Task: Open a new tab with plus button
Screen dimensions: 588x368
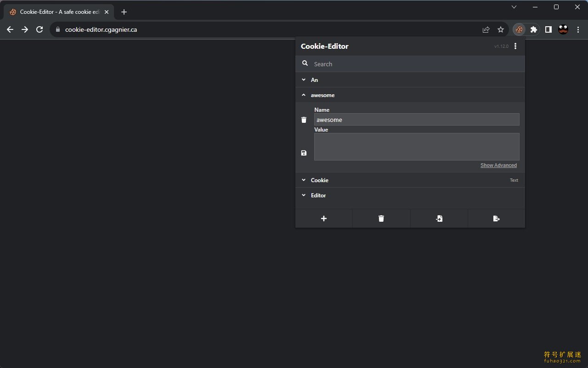Action: [x=124, y=12]
